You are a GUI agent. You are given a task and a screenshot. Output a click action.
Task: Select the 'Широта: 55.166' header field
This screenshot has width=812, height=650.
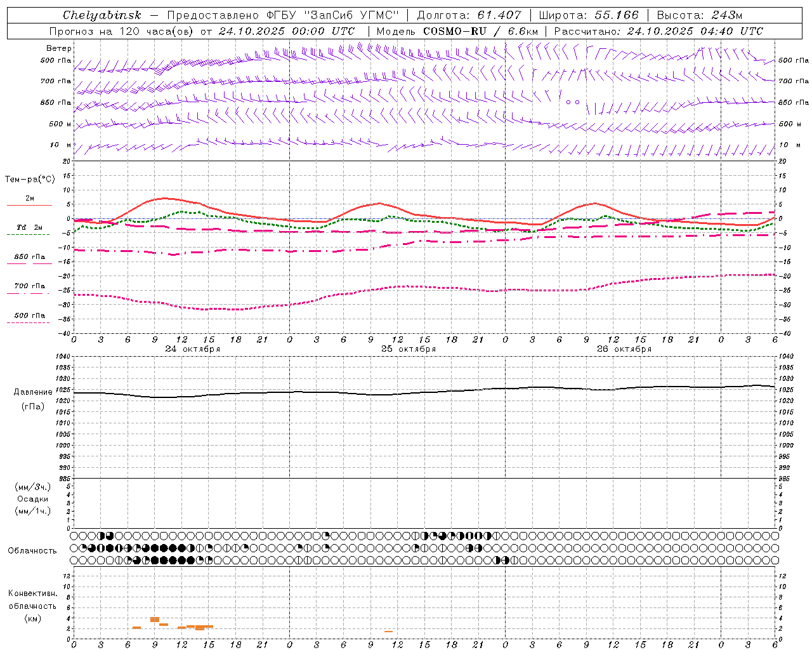click(589, 15)
